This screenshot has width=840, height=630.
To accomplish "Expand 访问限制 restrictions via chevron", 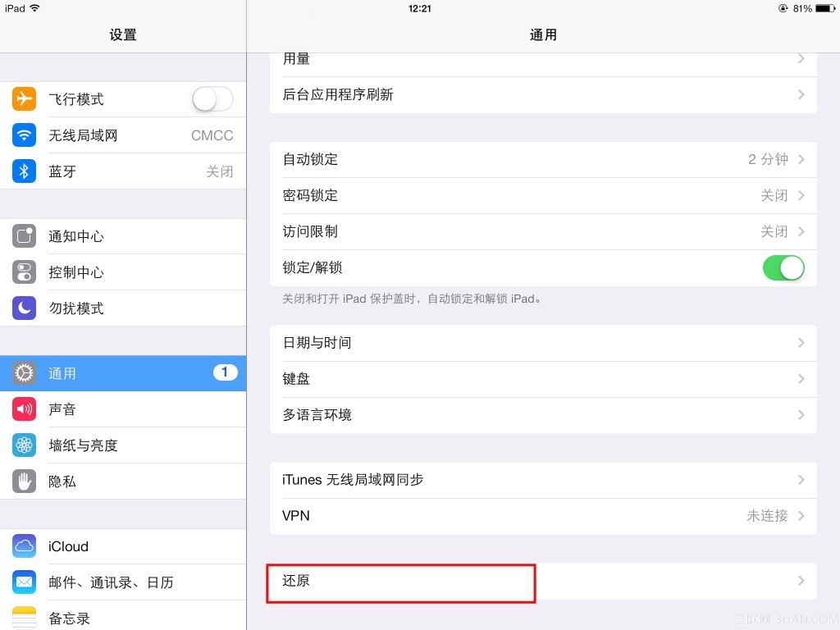I will (x=801, y=231).
